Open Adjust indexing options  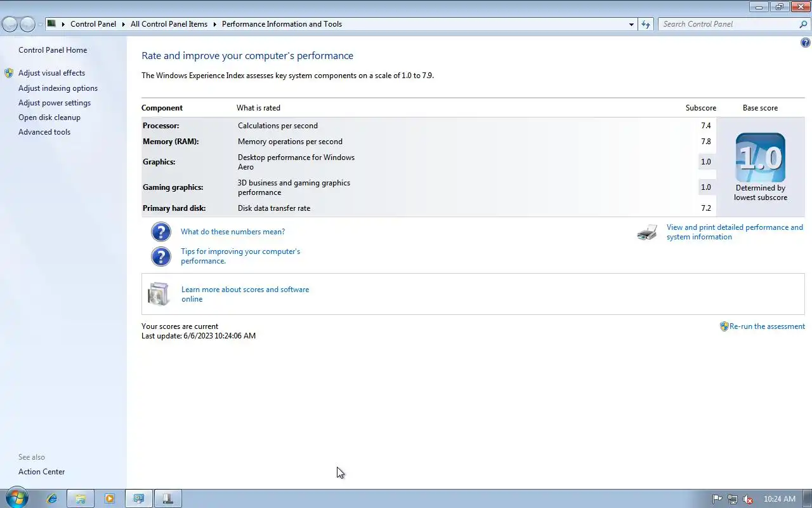[58, 88]
